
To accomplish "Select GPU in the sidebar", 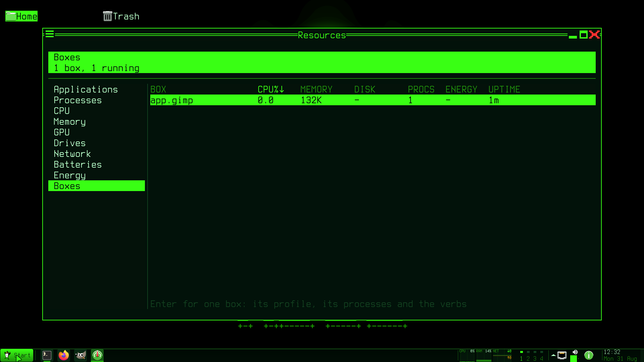I will (x=97, y=132).
